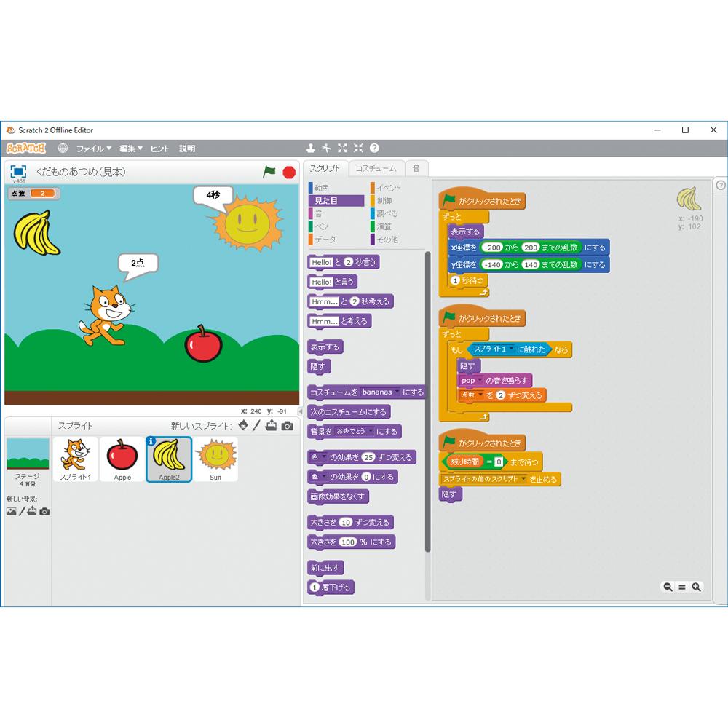Click the green flag to start project

coord(269,172)
